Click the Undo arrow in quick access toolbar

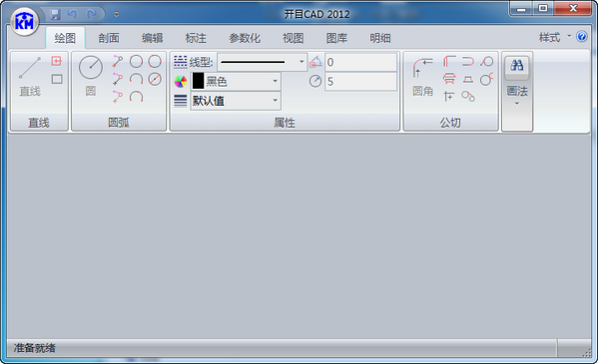pos(73,15)
